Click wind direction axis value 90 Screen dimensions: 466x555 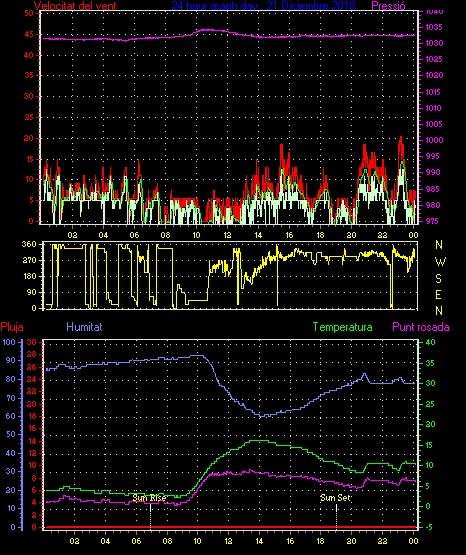(31, 292)
